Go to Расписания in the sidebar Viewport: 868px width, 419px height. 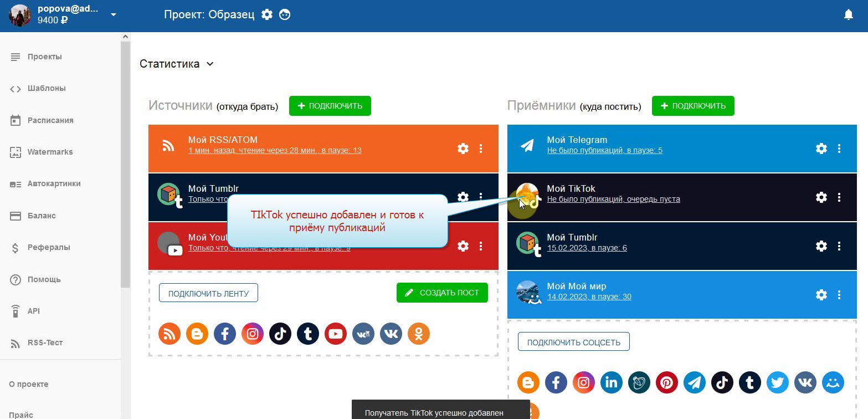(x=50, y=120)
